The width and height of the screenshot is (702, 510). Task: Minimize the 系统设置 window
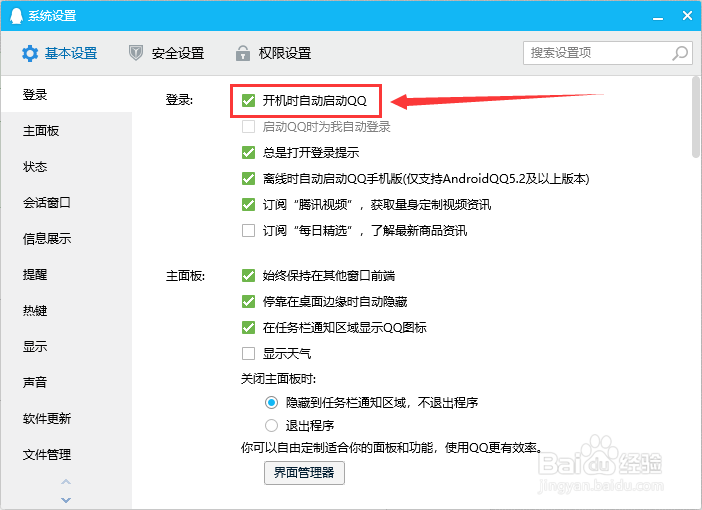click(658, 17)
